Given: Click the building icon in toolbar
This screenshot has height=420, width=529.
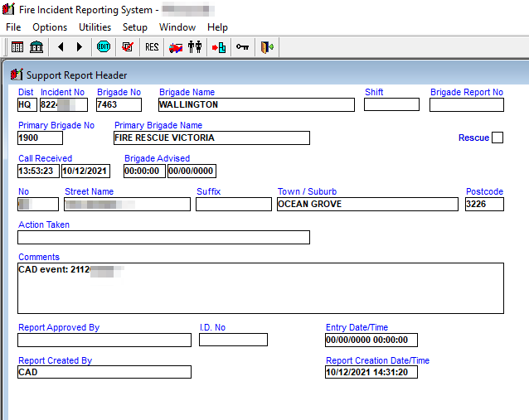Looking at the screenshot, I should coord(36,47).
